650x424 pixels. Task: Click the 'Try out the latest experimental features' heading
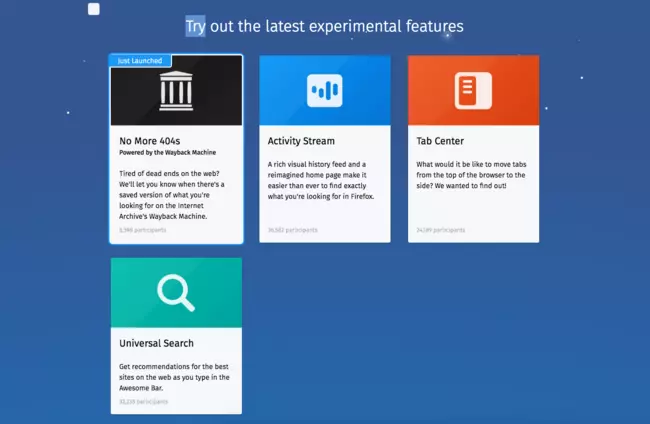325,27
